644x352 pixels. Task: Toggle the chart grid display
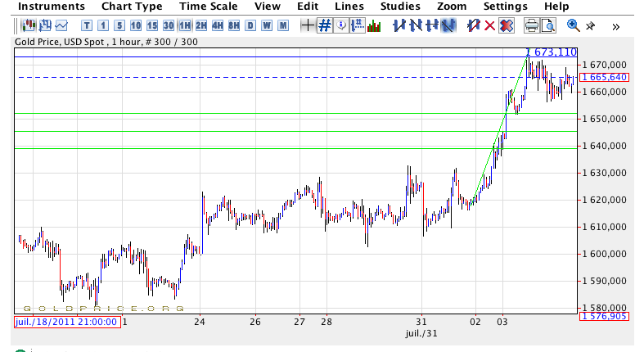[325, 25]
